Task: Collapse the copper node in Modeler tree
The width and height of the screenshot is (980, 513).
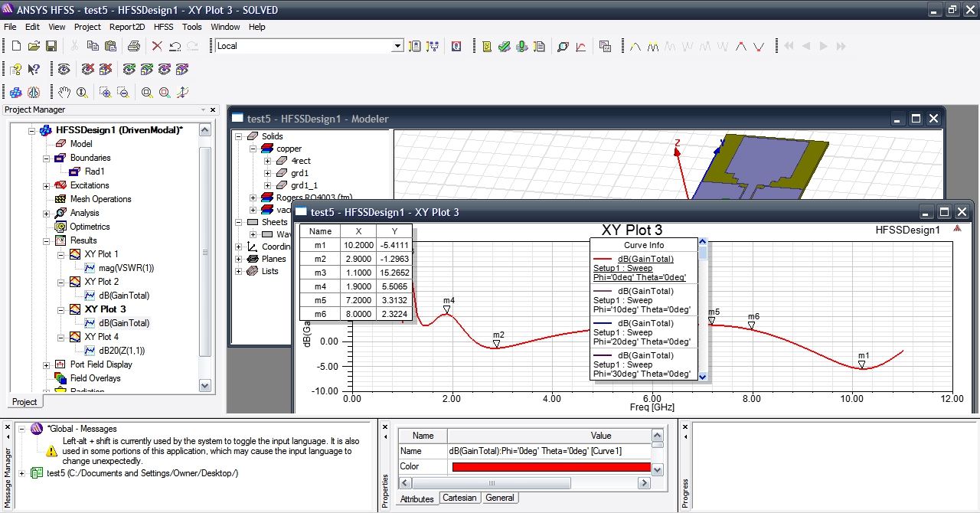Action: (253, 149)
